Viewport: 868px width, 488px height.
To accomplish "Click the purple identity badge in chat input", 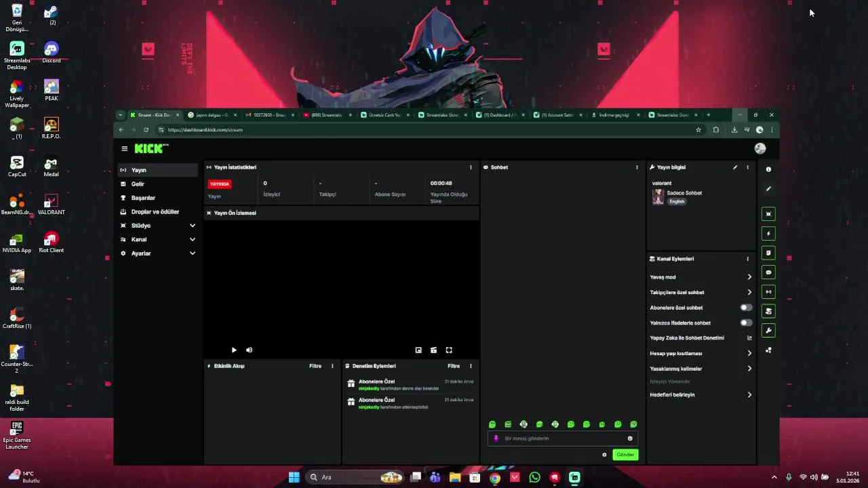I will pyautogui.click(x=496, y=439).
